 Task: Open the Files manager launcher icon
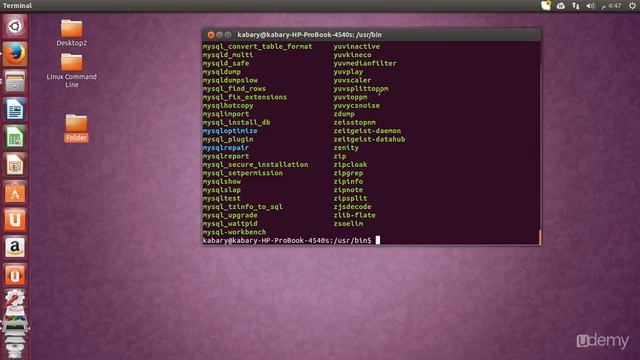(15, 82)
